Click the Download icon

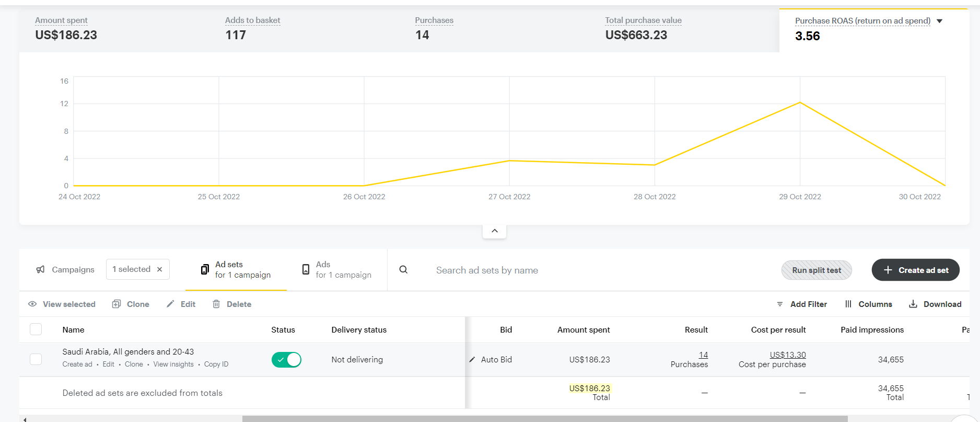pyautogui.click(x=913, y=304)
